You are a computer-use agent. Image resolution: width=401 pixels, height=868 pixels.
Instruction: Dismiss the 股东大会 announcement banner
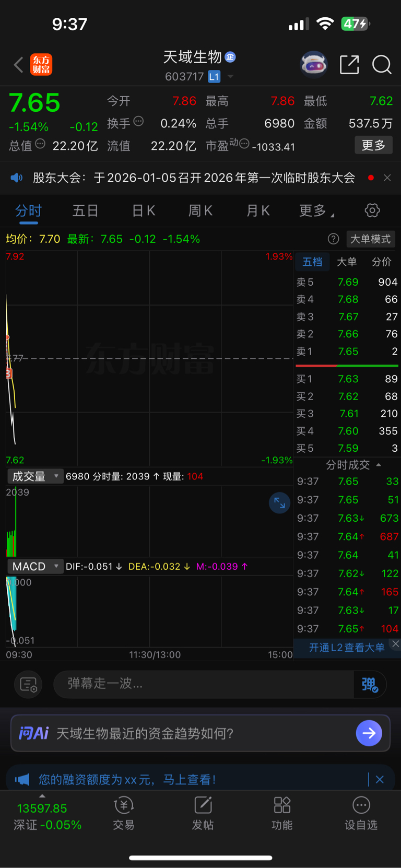(387, 178)
